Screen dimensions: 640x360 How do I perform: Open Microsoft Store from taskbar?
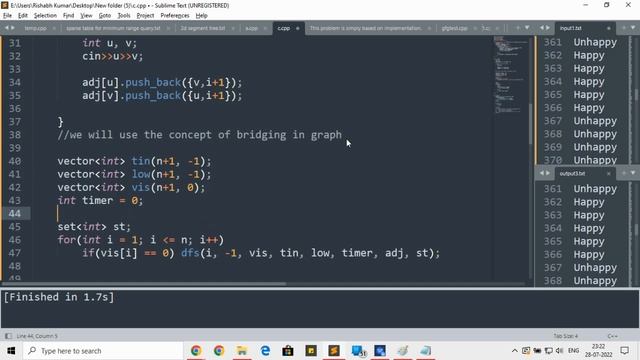288,351
